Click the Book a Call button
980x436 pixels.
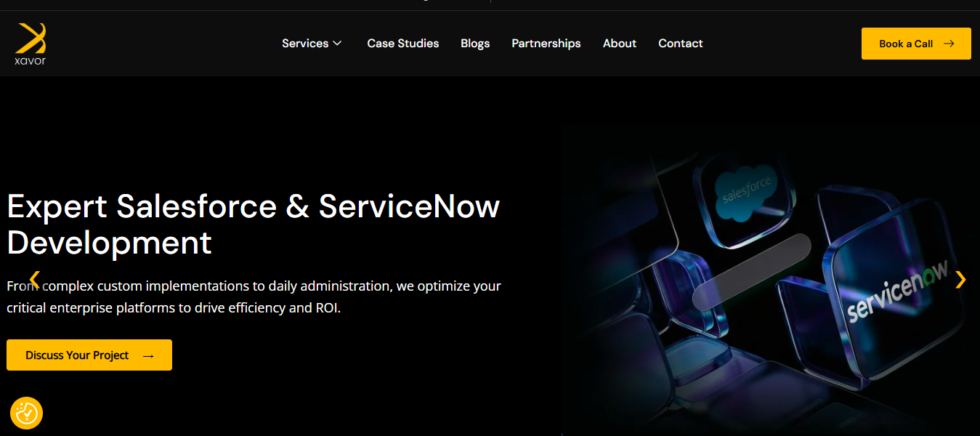(x=916, y=44)
